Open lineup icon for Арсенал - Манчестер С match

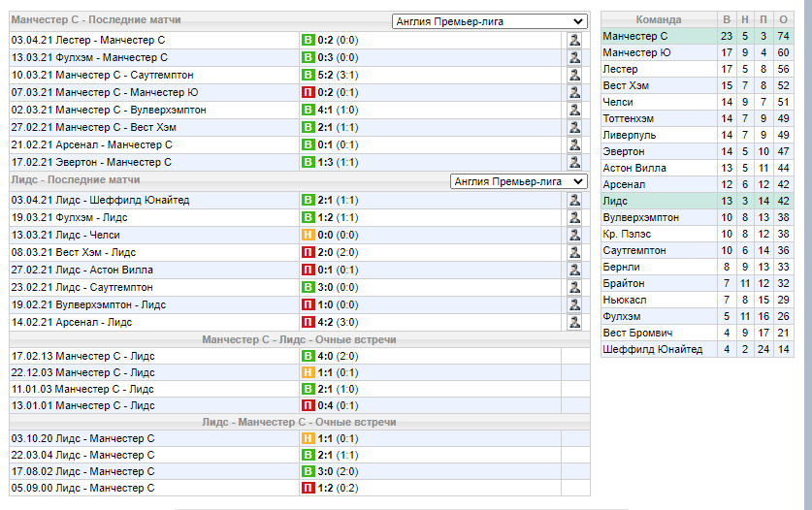(x=574, y=145)
